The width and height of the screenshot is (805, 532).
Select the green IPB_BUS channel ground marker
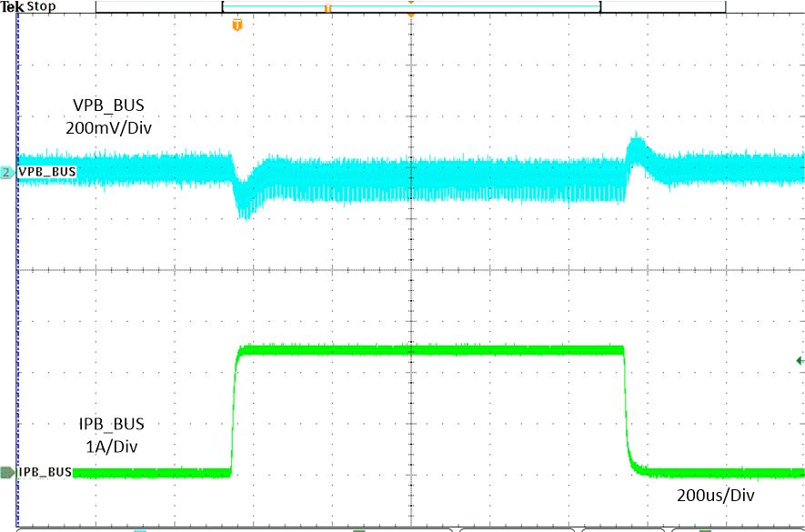point(6,471)
